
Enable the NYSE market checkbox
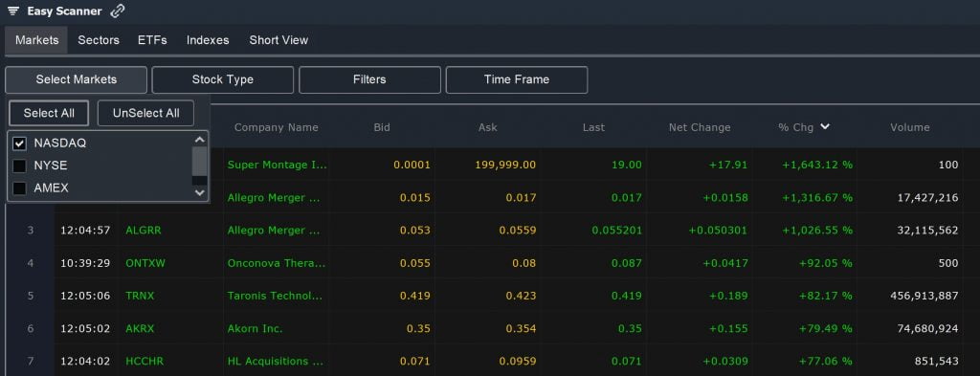click(x=20, y=166)
